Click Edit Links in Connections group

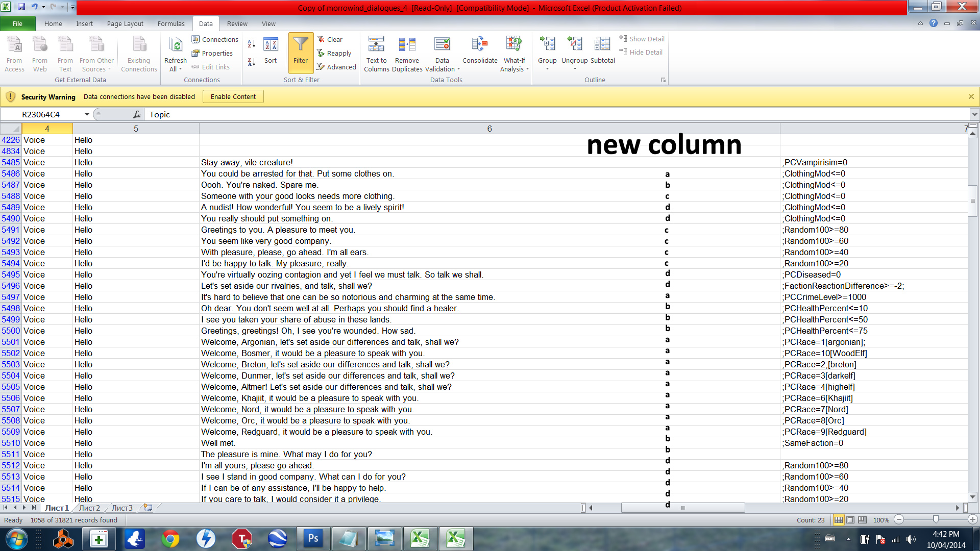211,67
